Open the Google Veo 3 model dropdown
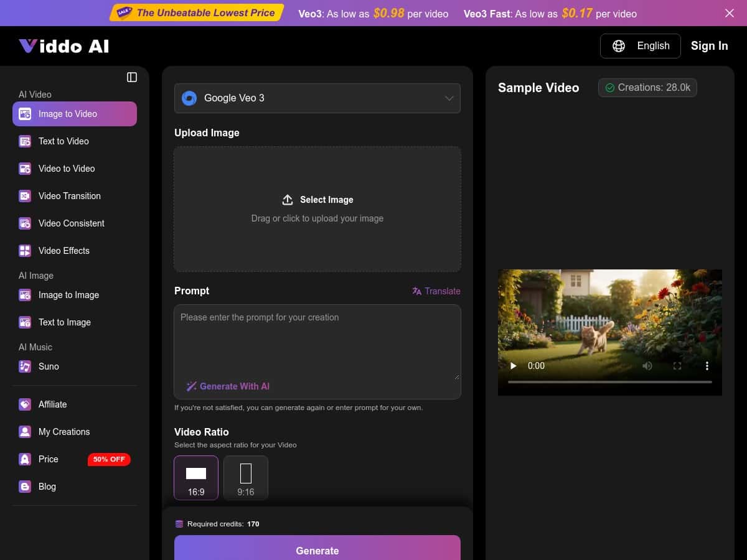 (317, 98)
